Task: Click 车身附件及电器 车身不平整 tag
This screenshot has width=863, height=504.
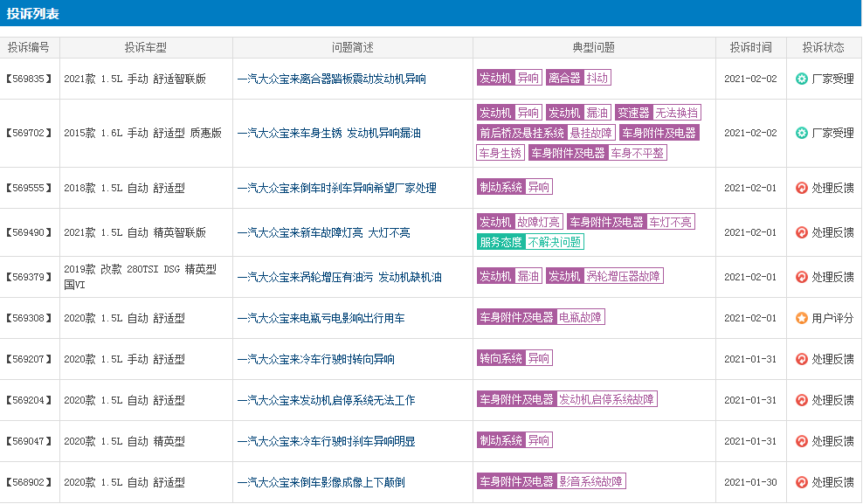Action: (x=597, y=152)
